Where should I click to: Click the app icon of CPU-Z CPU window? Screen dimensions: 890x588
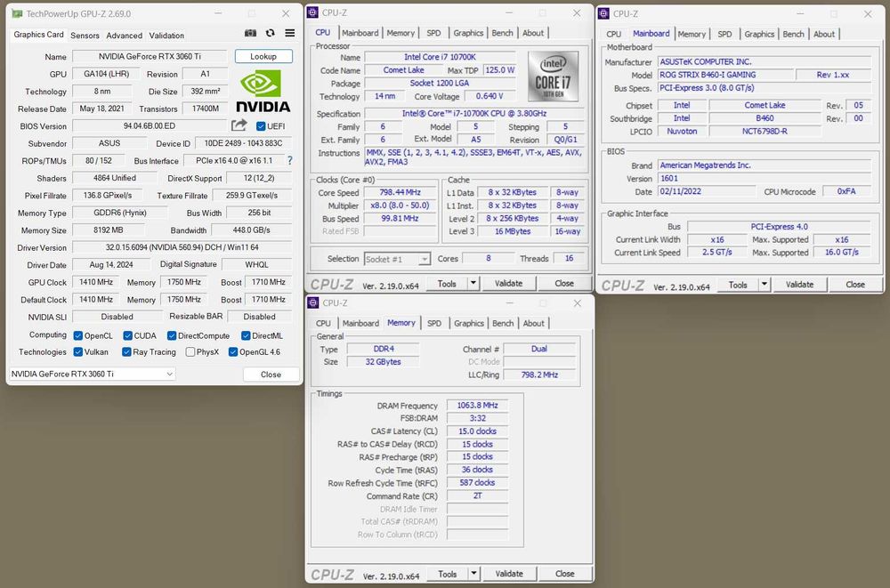tap(312, 12)
